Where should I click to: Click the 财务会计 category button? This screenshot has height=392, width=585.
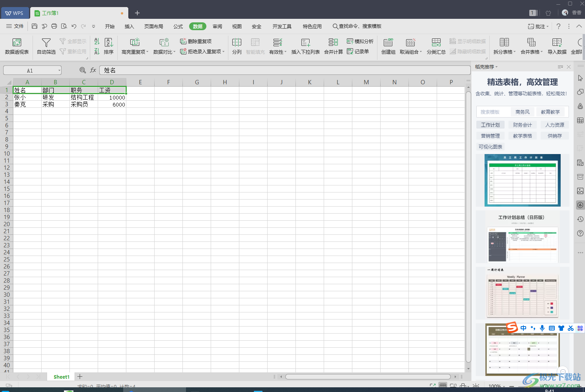click(522, 125)
